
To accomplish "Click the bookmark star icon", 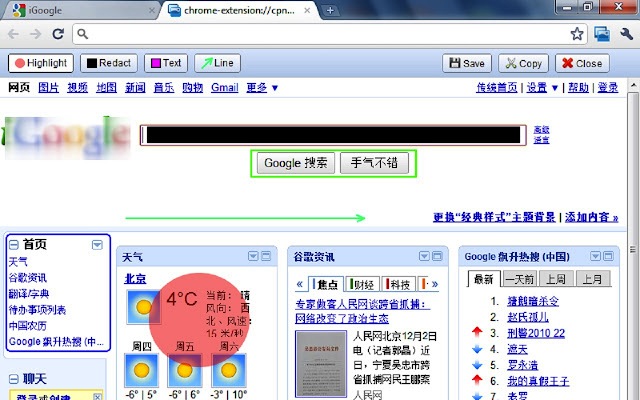I will click(x=577, y=34).
